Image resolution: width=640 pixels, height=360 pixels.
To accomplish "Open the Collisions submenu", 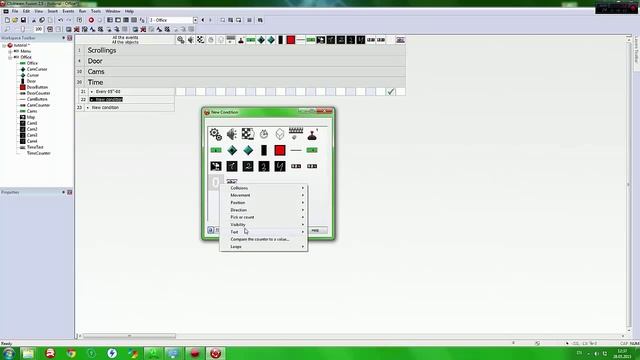I will 264,188.
